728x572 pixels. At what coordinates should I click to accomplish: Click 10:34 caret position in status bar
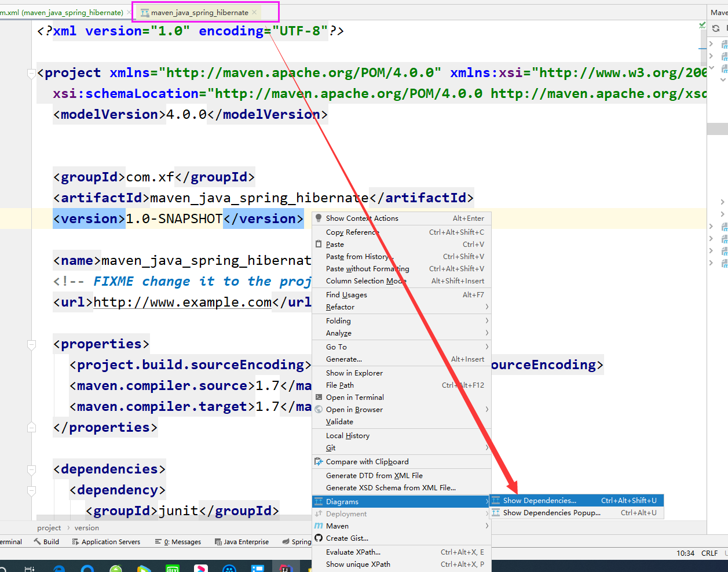(x=685, y=553)
